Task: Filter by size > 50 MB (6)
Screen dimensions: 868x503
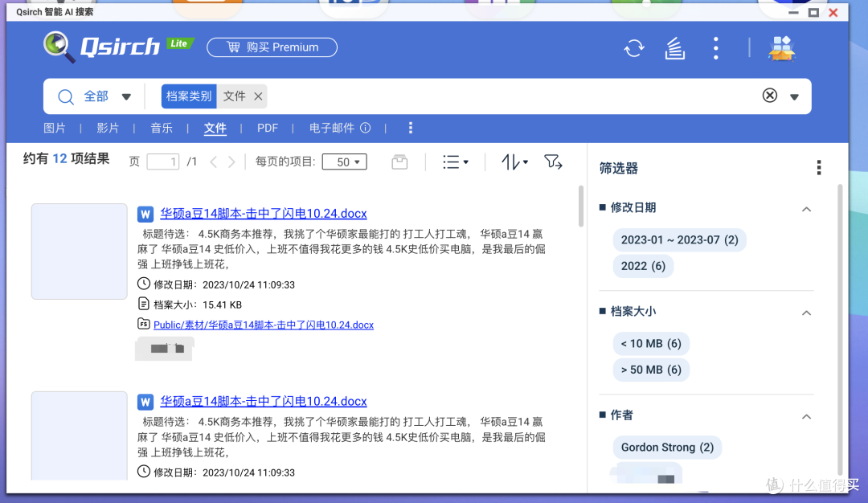Action: tap(651, 370)
